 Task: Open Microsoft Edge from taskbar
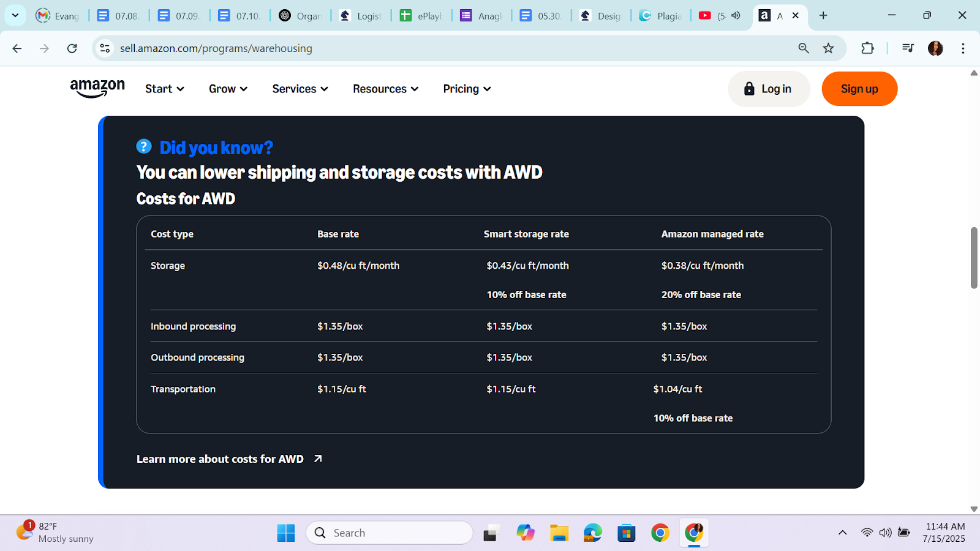(x=592, y=533)
